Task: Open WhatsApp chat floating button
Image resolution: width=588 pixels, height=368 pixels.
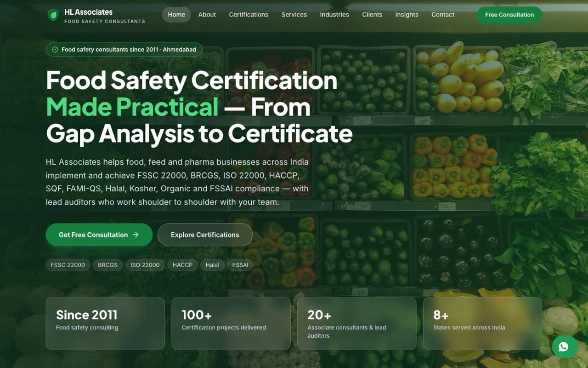Action: (565, 346)
